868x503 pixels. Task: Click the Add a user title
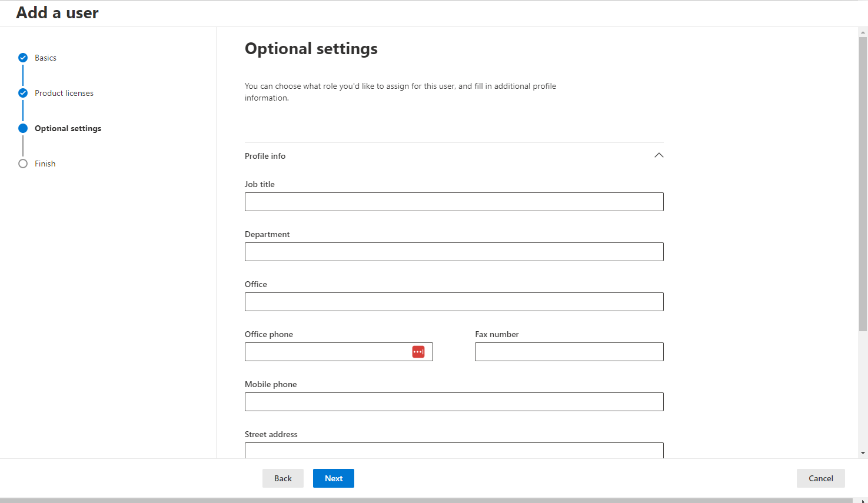pos(58,13)
